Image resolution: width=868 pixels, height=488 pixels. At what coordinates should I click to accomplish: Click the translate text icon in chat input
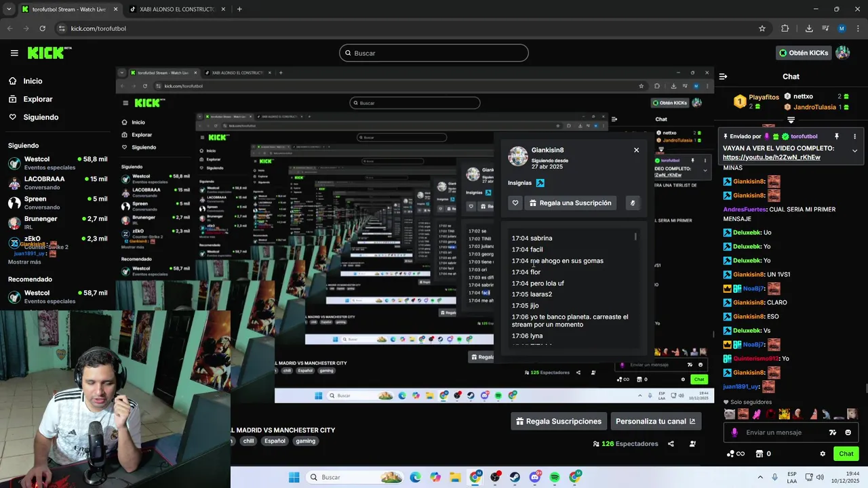(x=833, y=432)
